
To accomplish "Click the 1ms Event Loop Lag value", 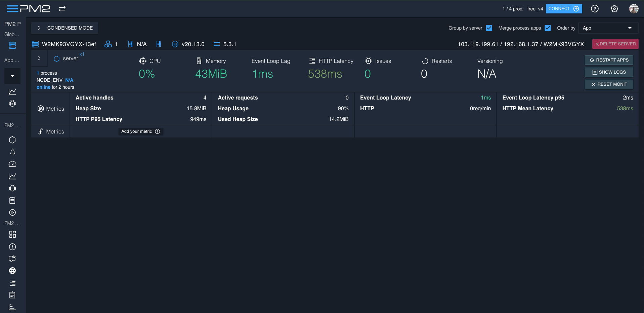I will [x=263, y=74].
